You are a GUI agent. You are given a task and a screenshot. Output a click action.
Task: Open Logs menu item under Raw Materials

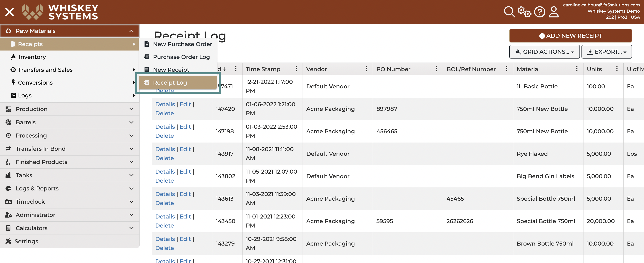coord(70,95)
